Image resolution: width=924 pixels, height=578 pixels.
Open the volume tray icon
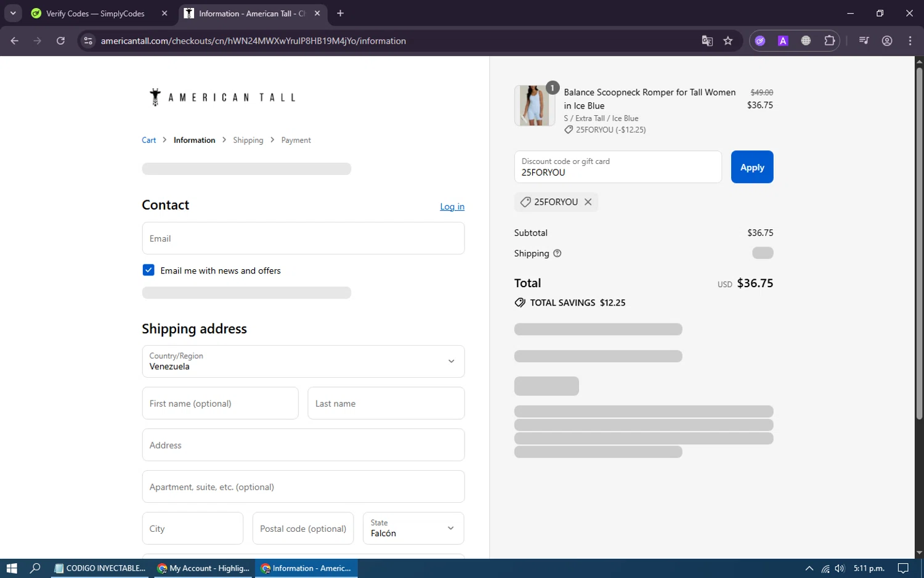840,568
